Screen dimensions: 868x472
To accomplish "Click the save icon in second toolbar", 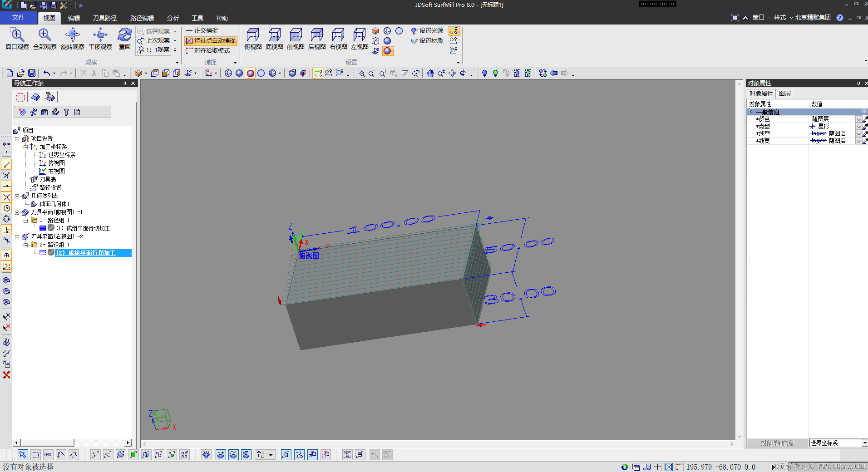I will pyautogui.click(x=32, y=73).
